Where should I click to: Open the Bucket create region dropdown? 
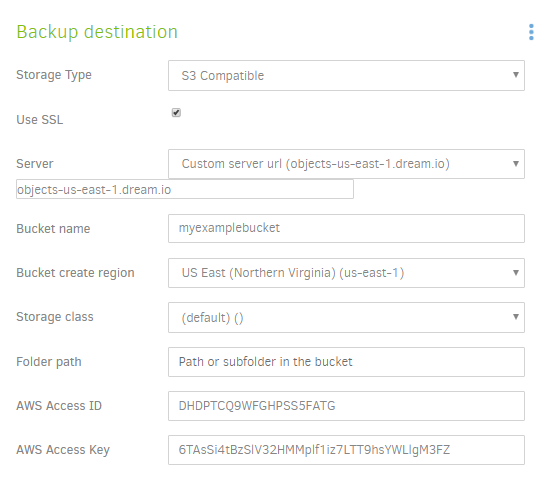pyautogui.click(x=346, y=273)
